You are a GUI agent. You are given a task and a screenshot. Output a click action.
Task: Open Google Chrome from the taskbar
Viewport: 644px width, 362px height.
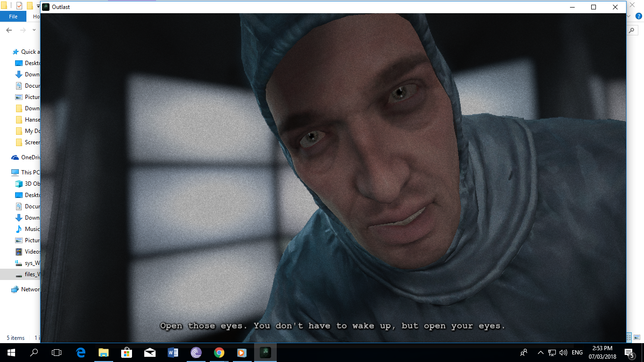tap(219, 352)
